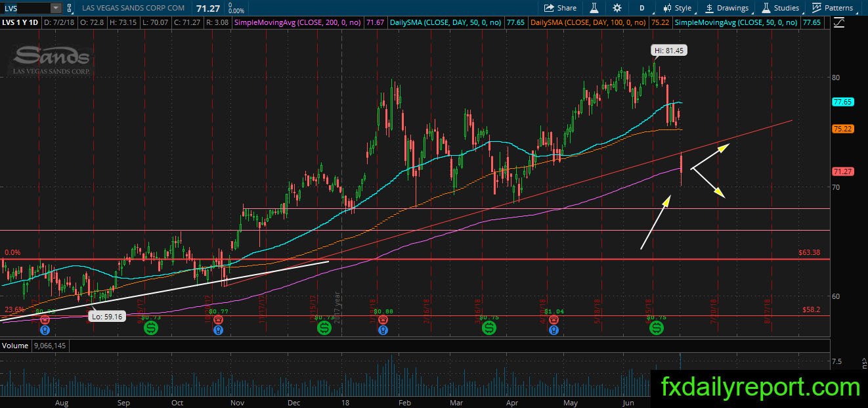This screenshot has height=408, width=868.
Task: Click the D daily timeframe button
Action: pos(641,8)
